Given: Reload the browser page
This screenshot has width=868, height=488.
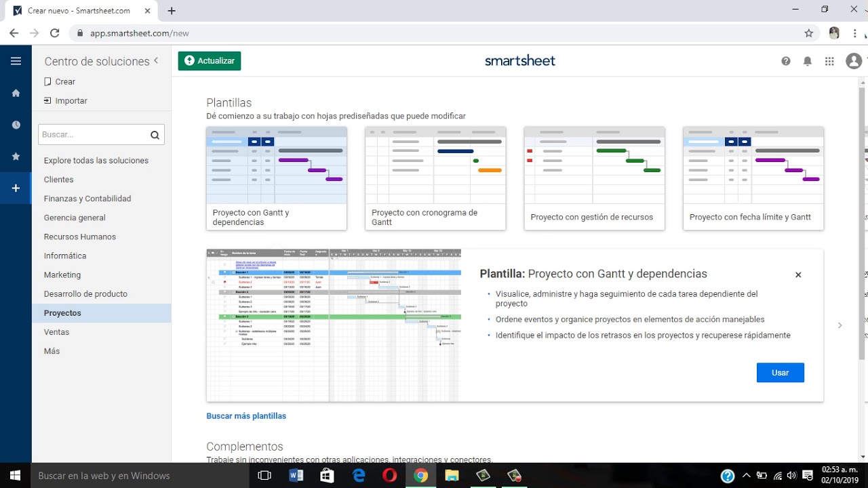Looking at the screenshot, I should pyautogui.click(x=55, y=33).
